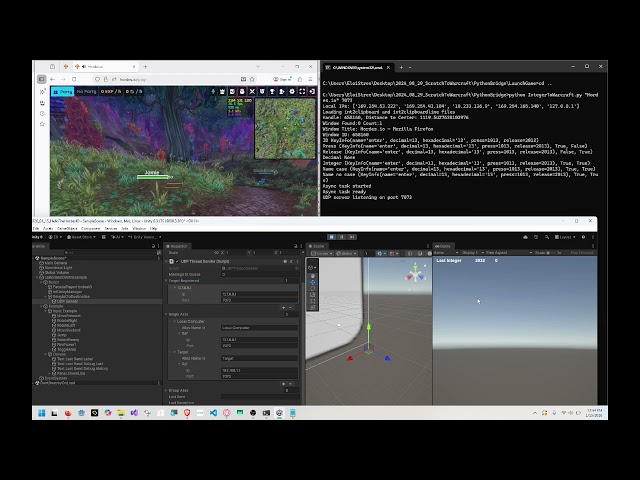
Task: Select the Scale tool in Scene
Action: [x=313, y=295]
